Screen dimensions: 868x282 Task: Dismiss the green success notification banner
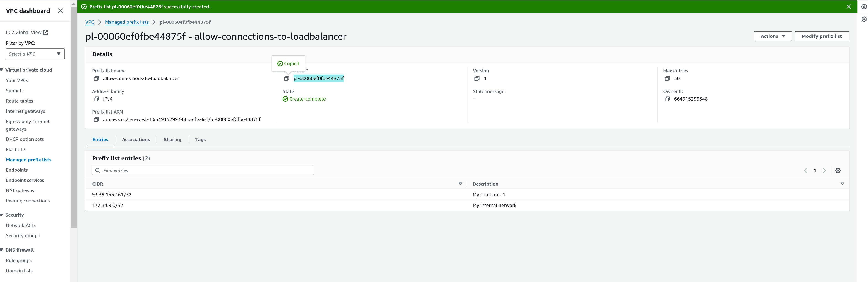848,7
